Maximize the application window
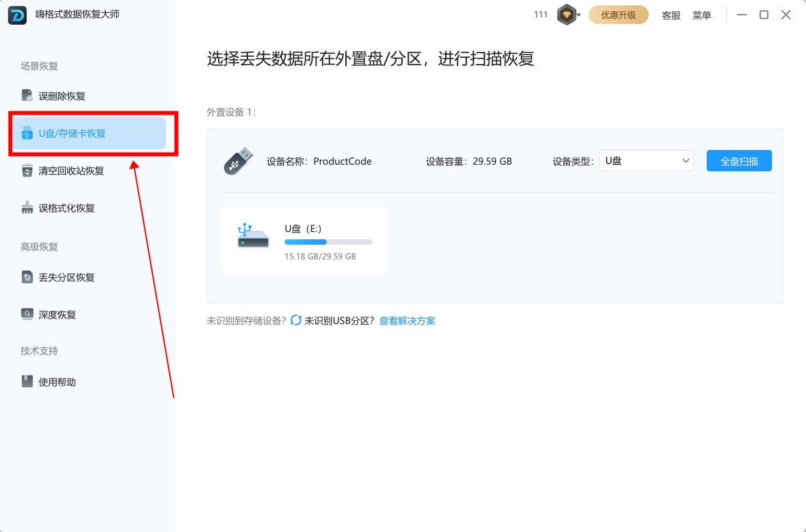Screen dimensions: 806x532 764,15
